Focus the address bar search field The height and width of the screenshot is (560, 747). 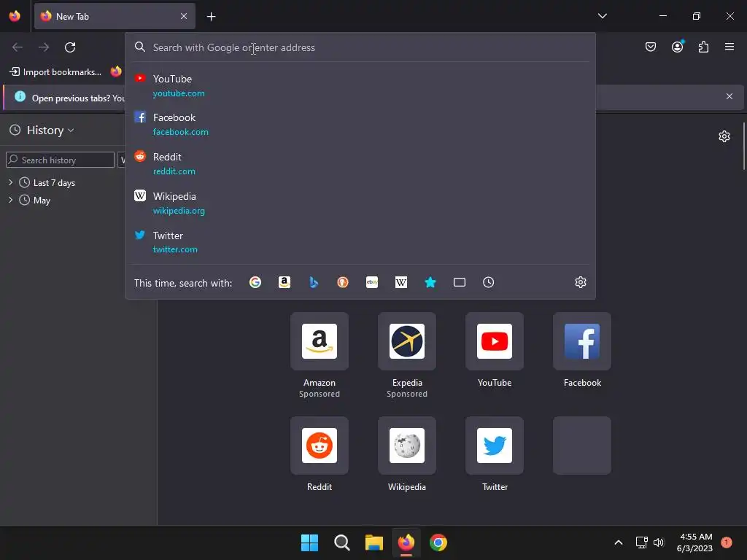click(360, 47)
